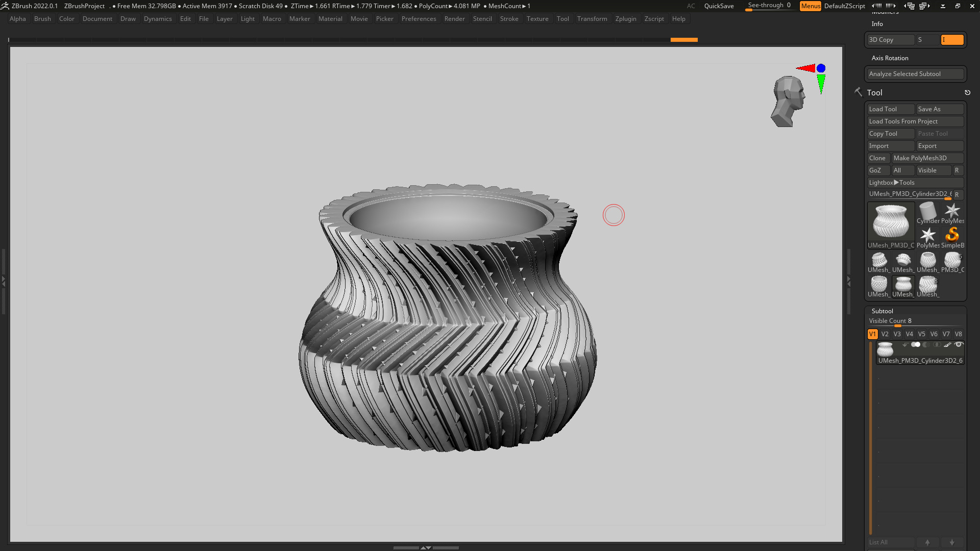Select the first twisted UMesh tool in the third row
The height and width of the screenshot is (551, 980).
(879, 262)
